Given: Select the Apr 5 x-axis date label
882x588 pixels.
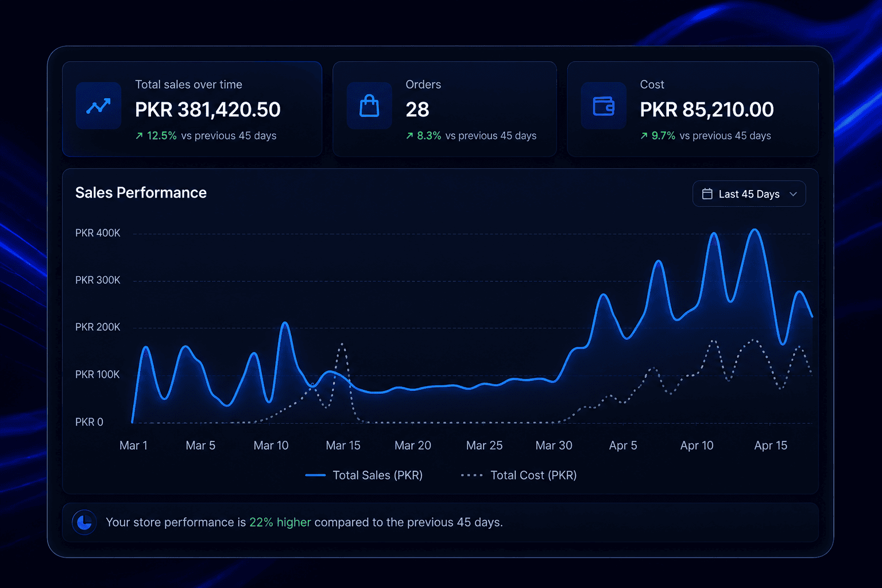Looking at the screenshot, I should click(x=623, y=446).
